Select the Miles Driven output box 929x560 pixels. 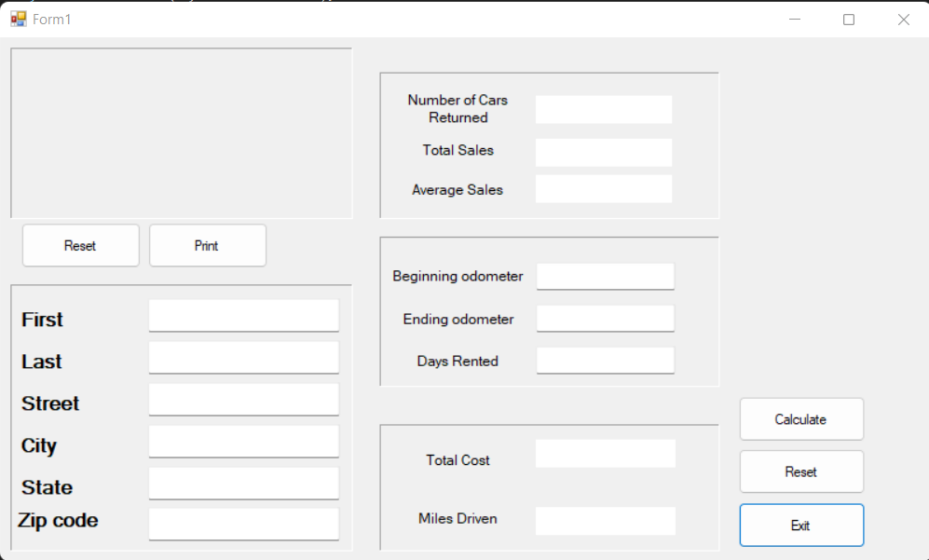click(x=605, y=521)
